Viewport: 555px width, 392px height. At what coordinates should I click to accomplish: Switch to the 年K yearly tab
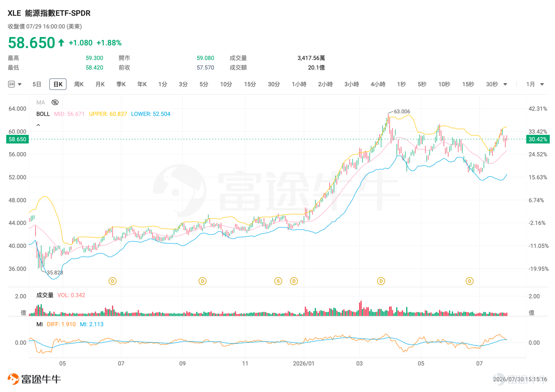tap(142, 84)
